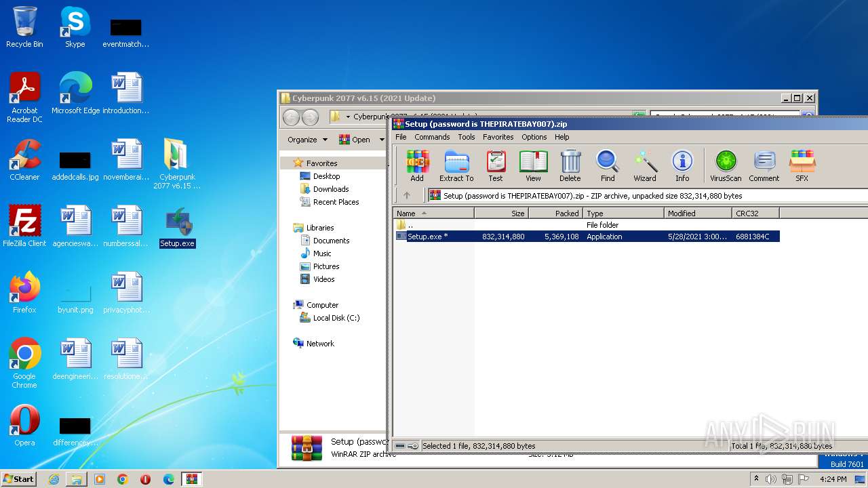868x488 pixels.
Task: Open the Find tool
Action: (x=608, y=166)
